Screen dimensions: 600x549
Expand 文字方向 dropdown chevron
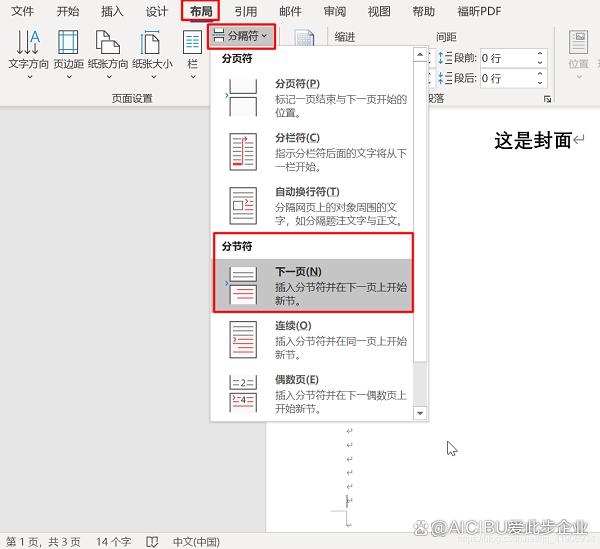pyautogui.click(x=29, y=77)
